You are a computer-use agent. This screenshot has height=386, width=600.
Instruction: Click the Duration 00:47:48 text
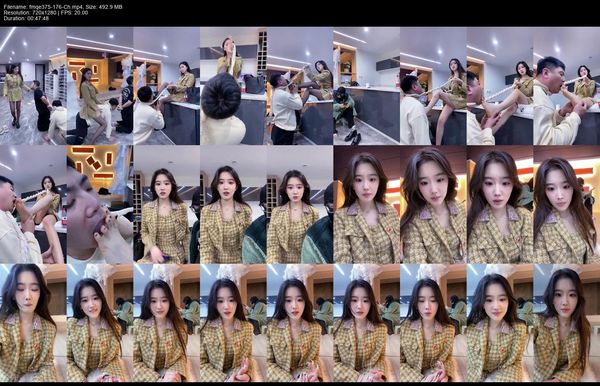[26, 18]
